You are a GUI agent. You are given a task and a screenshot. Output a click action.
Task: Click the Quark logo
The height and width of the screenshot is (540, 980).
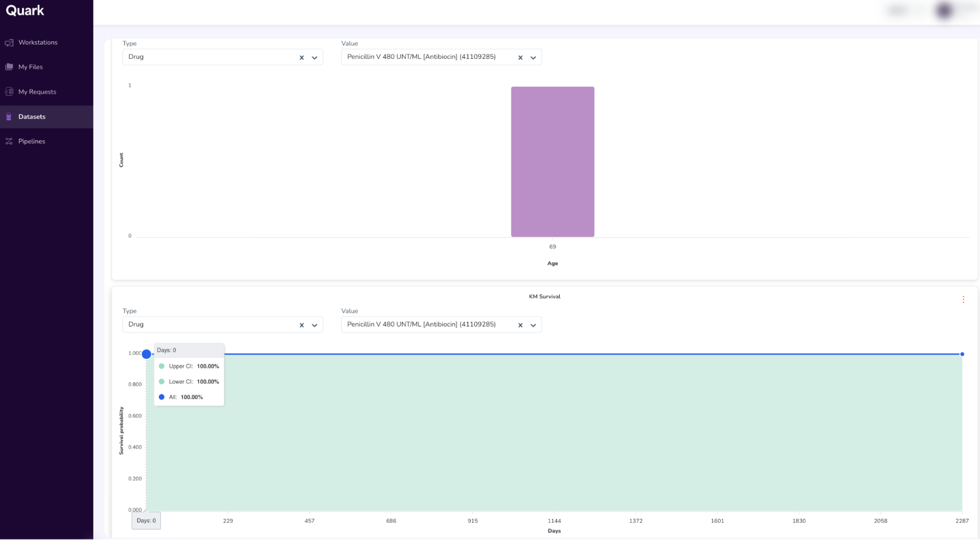click(25, 11)
